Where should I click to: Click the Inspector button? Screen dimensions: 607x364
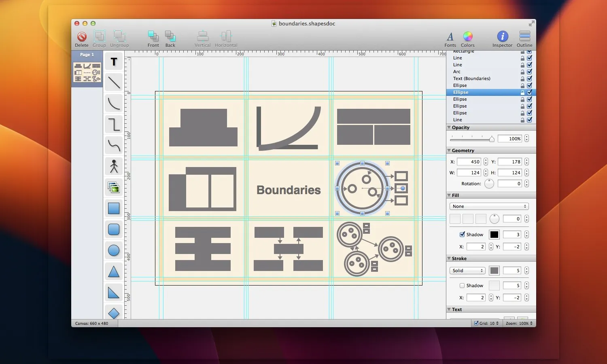click(x=502, y=37)
